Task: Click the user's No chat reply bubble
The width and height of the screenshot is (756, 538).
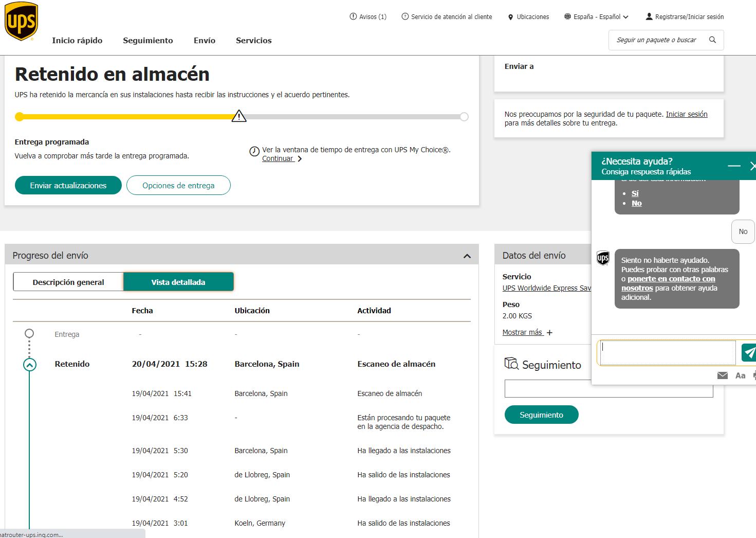Action: [743, 231]
